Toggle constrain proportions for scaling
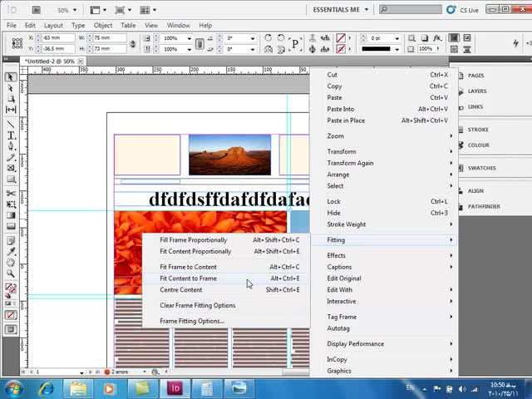The height and width of the screenshot is (399, 532). 199,43
